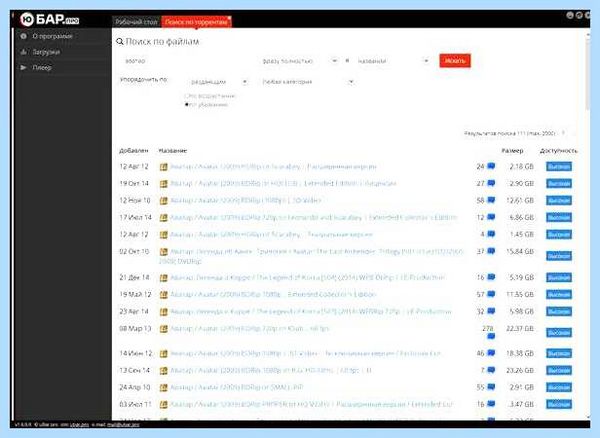Click availability button in the 22.37 GB row
The width and height of the screenshot is (600, 438).
click(559, 333)
